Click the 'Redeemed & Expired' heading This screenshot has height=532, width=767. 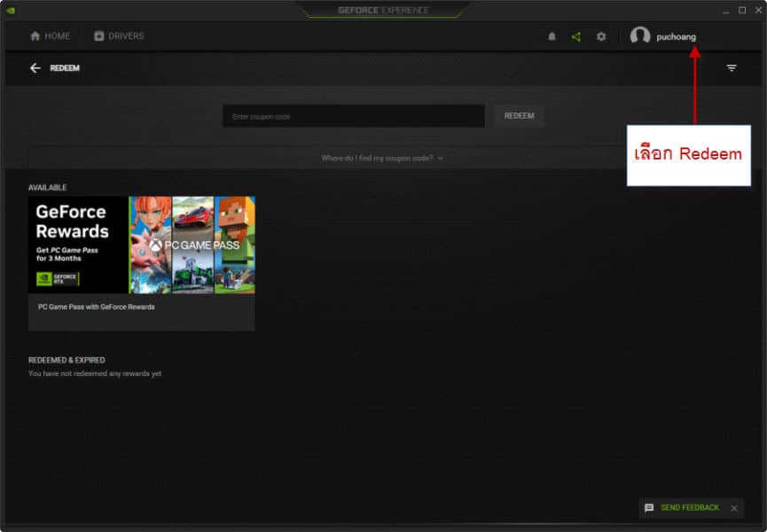(x=67, y=360)
